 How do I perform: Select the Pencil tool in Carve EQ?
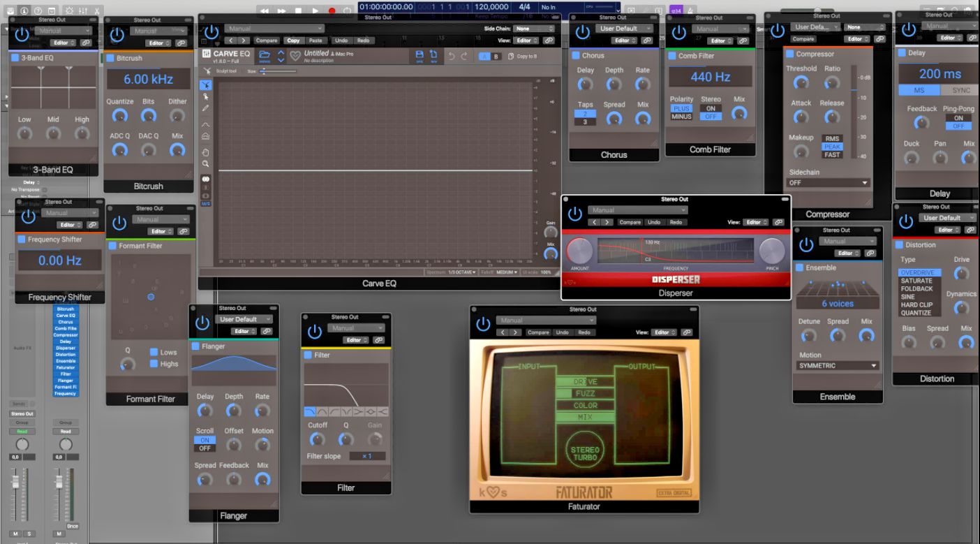click(x=207, y=106)
